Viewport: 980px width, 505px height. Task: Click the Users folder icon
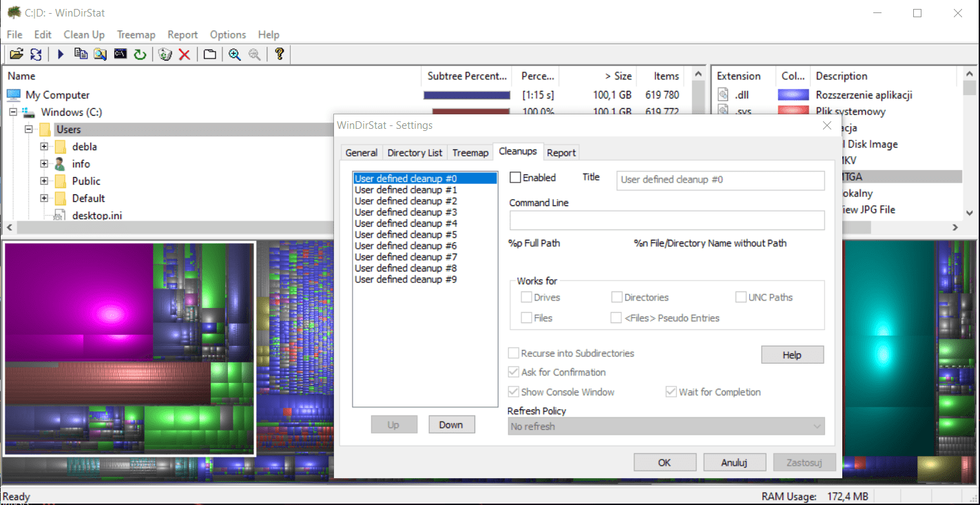tap(45, 130)
